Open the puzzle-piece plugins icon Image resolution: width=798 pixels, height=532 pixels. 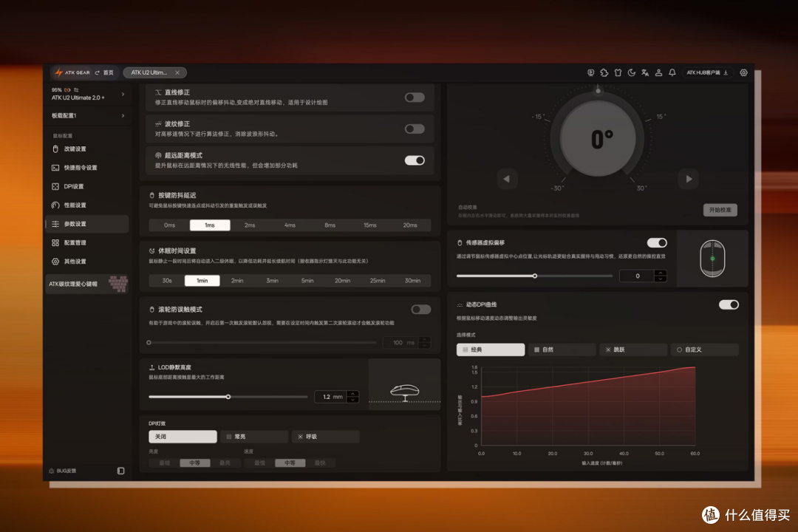(604, 73)
